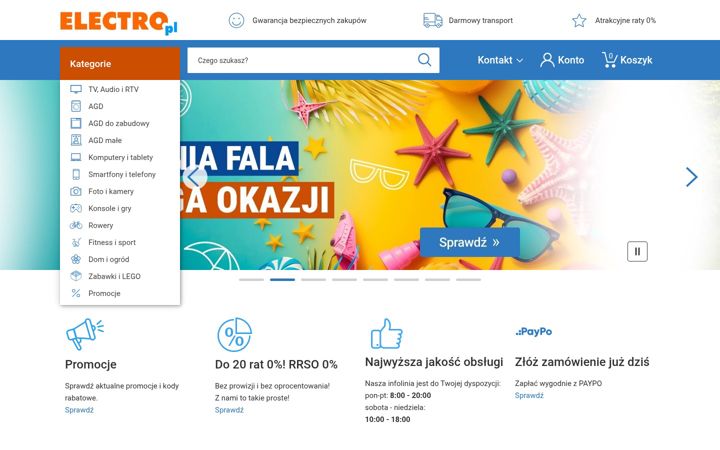Click the percent Promocje menu icon
Viewport: 720px width, 450px height.
click(76, 293)
